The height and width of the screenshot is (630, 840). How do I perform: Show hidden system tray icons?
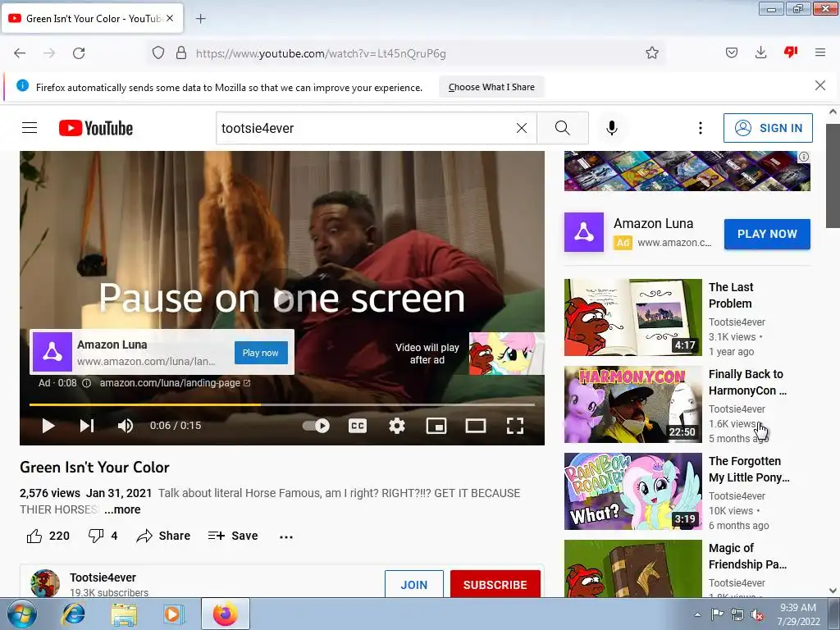pos(697,614)
